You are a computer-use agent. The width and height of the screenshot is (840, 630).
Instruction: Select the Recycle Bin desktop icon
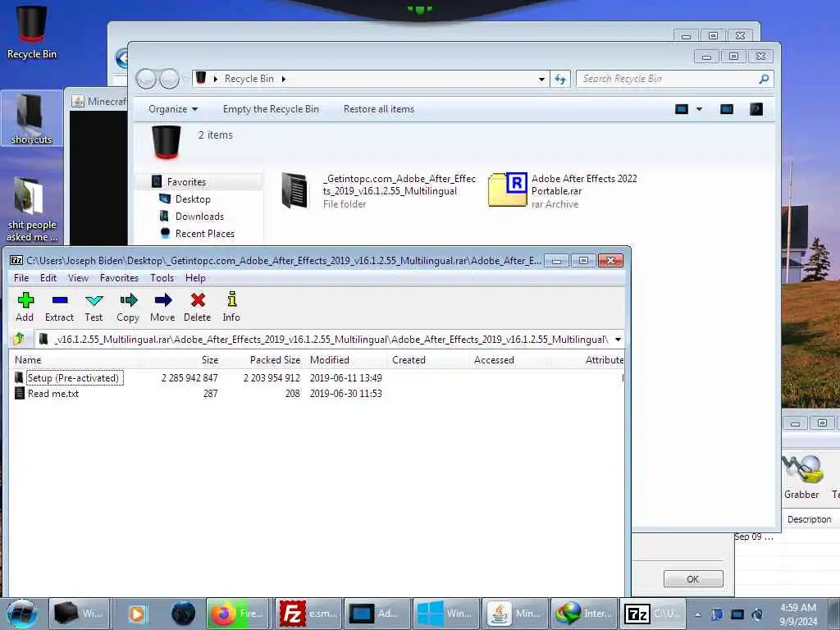click(x=32, y=32)
